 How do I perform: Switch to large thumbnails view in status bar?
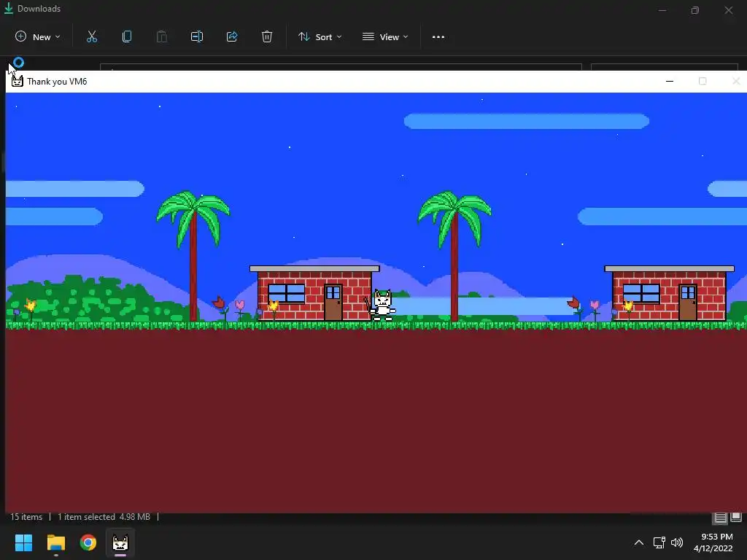click(x=736, y=517)
